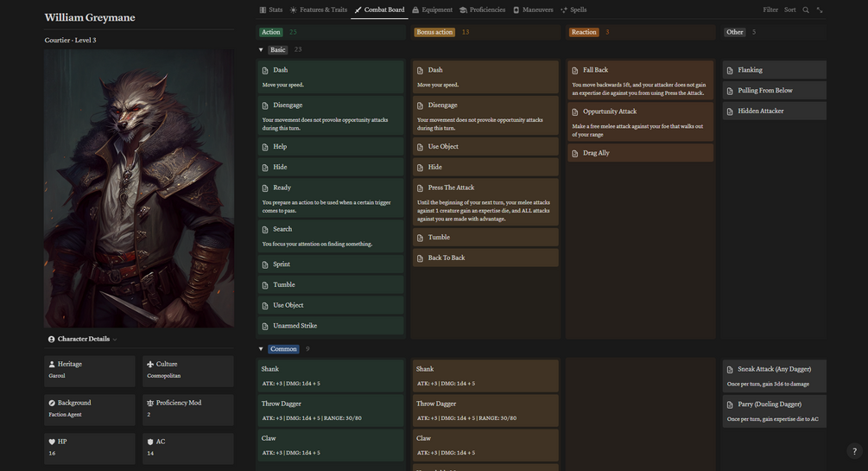Collapse the Basic group triangle
Viewport: 868px width, 471px height.
click(x=261, y=50)
